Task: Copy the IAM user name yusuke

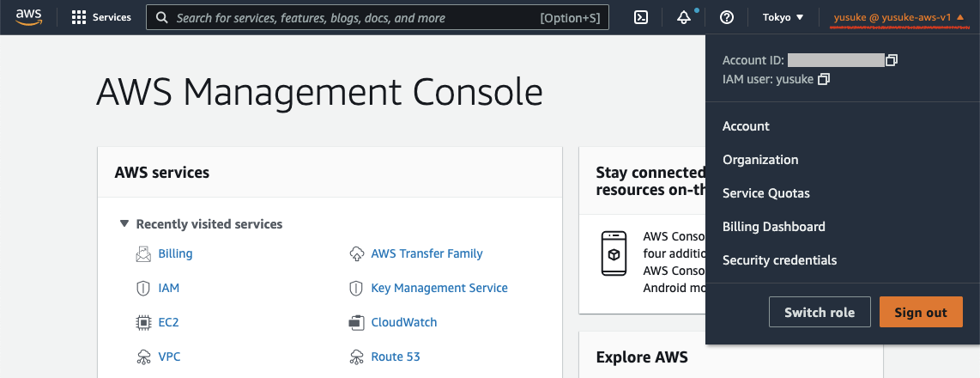Action: coord(824,80)
